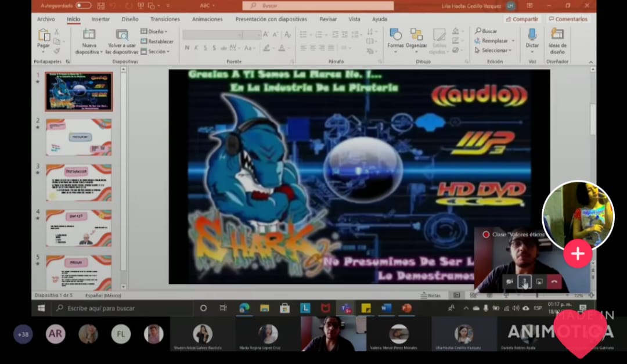Toggle the Notas pane in status bar
This screenshot has width=627, height=364.
point(431,295)
